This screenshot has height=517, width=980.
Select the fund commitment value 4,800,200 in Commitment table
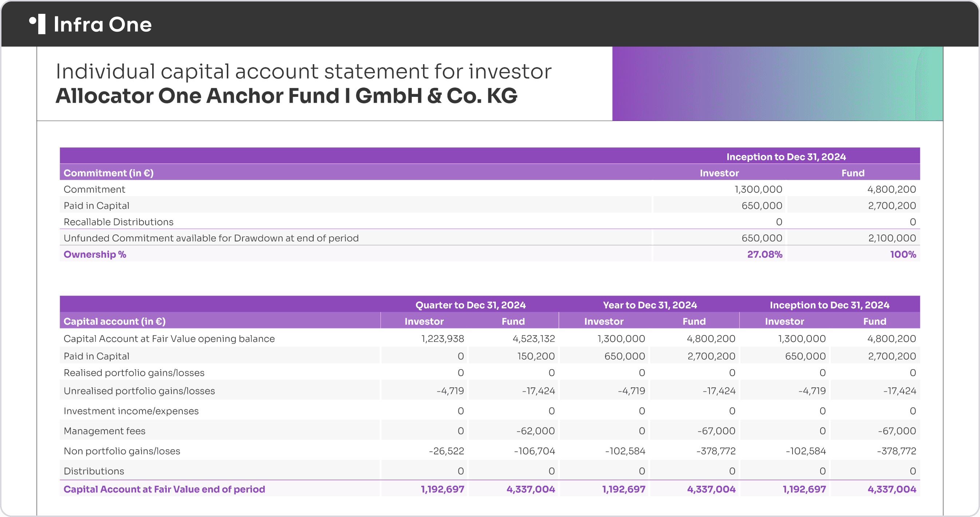click(892, 189)
